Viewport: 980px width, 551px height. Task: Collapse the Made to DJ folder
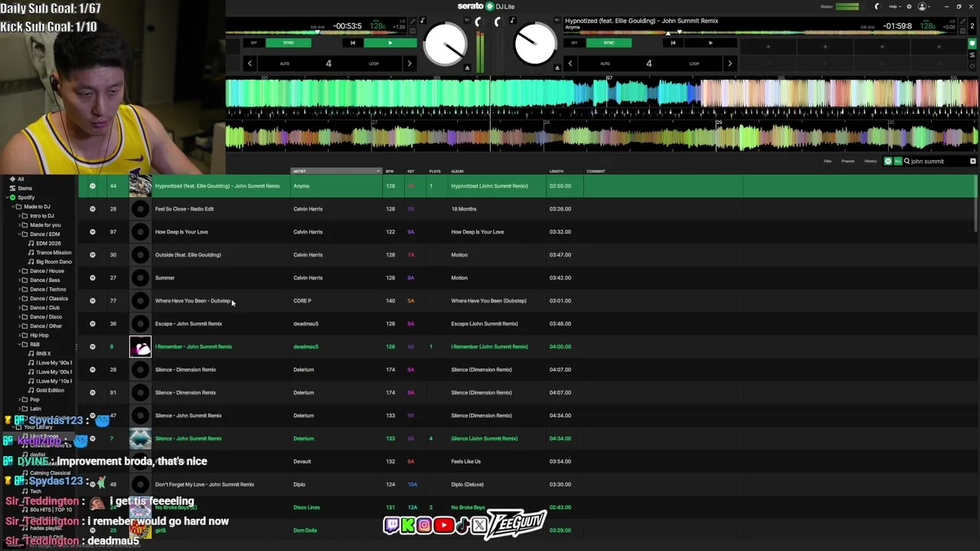click(12, 207)
